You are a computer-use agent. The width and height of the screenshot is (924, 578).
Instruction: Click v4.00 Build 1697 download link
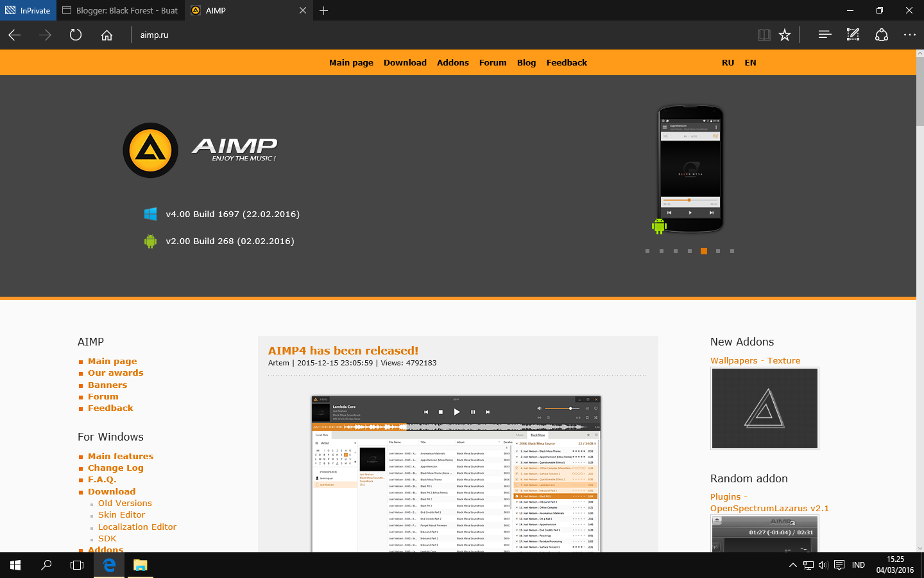(x=232, y=214)
